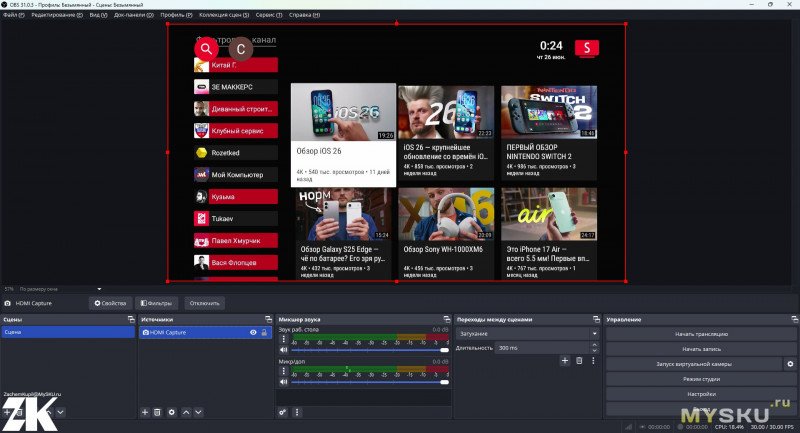Screen dimensions: 800x433
Task: Click Nintendo Switch 2 video thumbnail
Action: point(549,112)
